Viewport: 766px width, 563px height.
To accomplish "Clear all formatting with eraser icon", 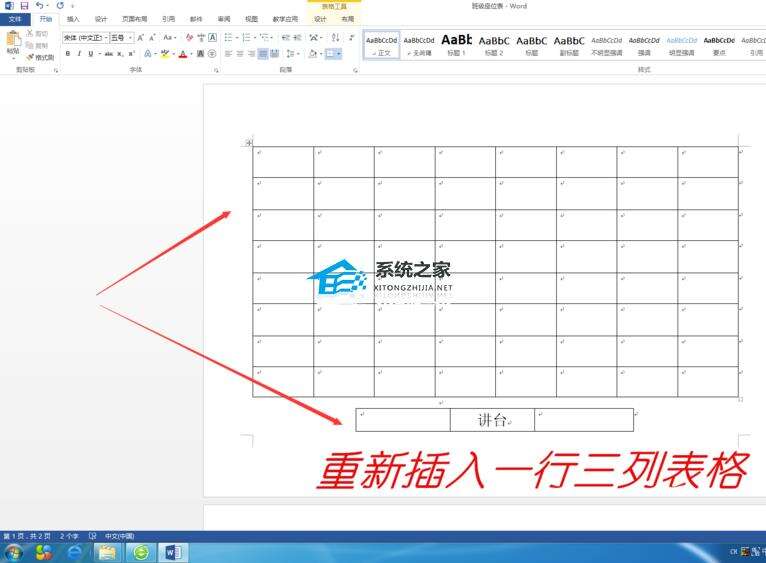I will (190, 38).
